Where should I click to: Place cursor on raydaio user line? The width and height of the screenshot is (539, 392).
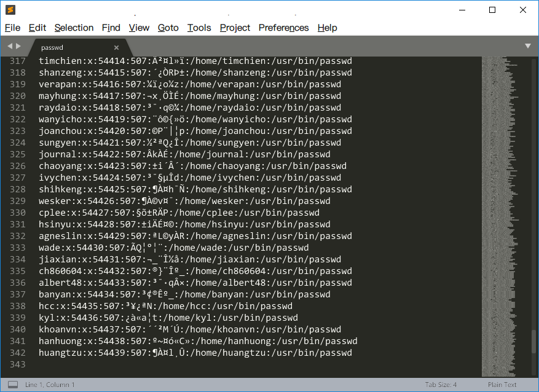coord(190,108)
